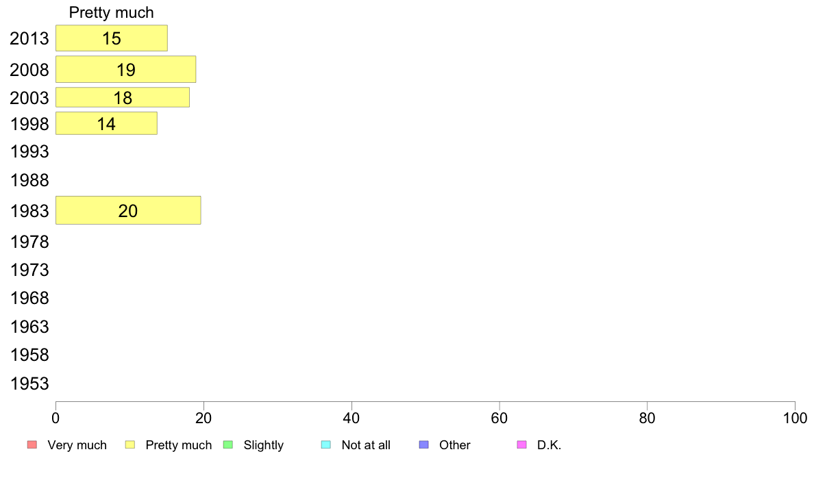The image size is (814, 504).
Task: Click the 1968 year label
Action: (29, 299)
